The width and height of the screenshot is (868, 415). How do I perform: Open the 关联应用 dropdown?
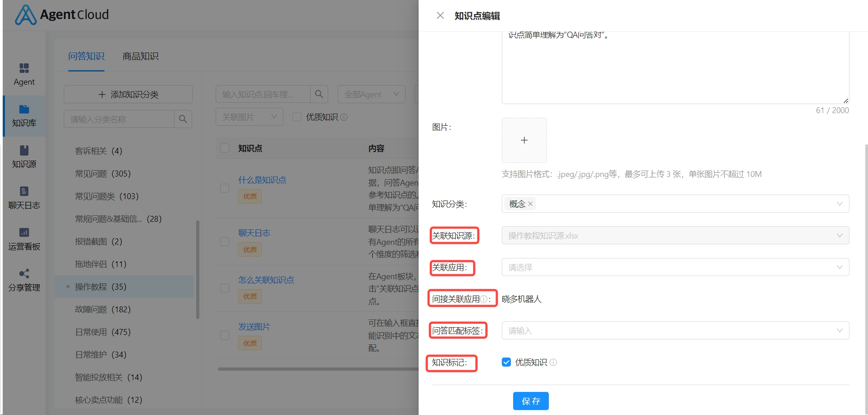pyautogui.click(x=675, y=267)
